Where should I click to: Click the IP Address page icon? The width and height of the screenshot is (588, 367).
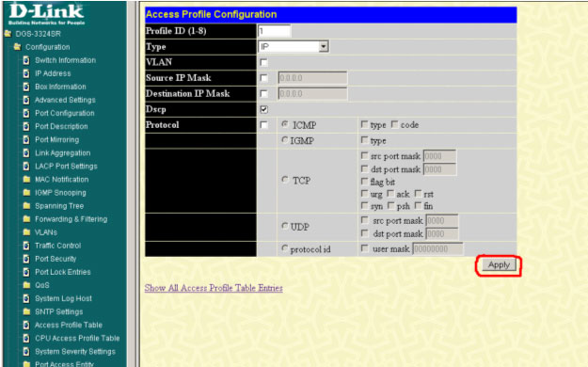tap(26, 73)
